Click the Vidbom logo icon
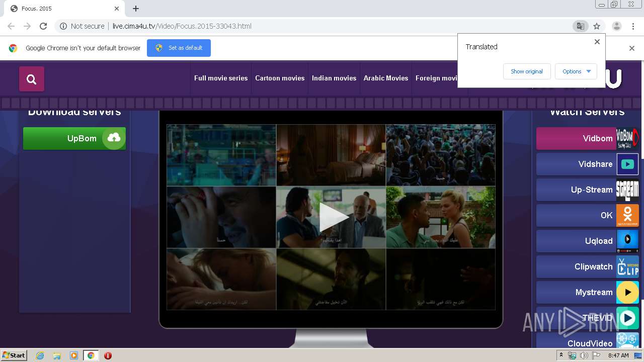Screen dimensions: 644x362 [x=627, y=138]
